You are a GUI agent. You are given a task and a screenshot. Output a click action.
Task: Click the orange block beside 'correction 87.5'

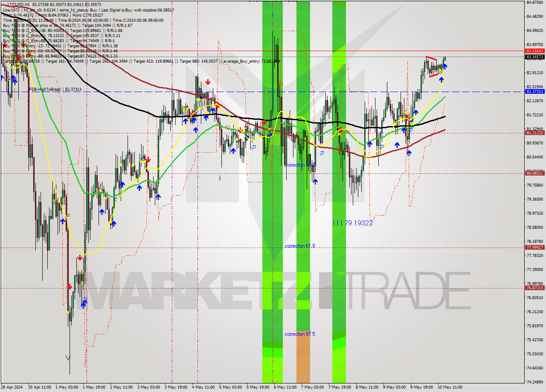click(x=303, y=357)
